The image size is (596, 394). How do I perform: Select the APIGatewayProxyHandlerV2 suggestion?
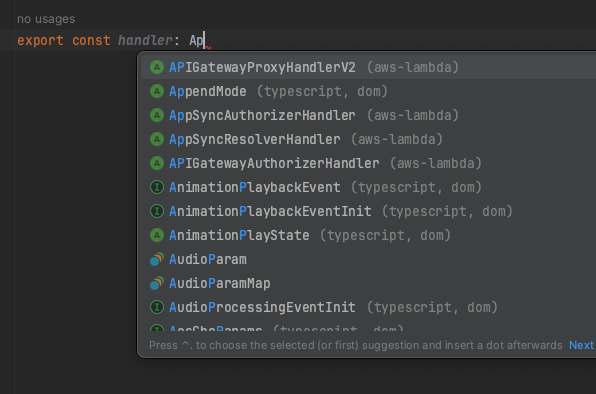(x=368, y=67)
